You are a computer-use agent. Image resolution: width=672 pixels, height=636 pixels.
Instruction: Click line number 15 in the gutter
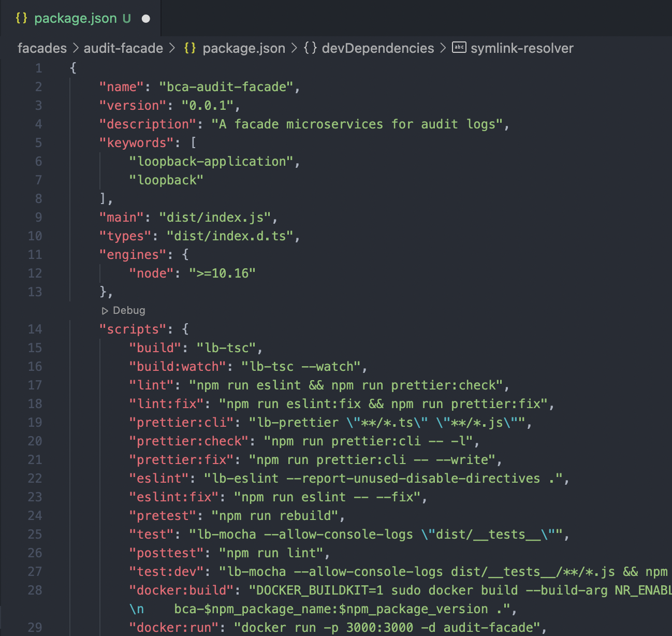pyautogui.click(x=35, y=348)
